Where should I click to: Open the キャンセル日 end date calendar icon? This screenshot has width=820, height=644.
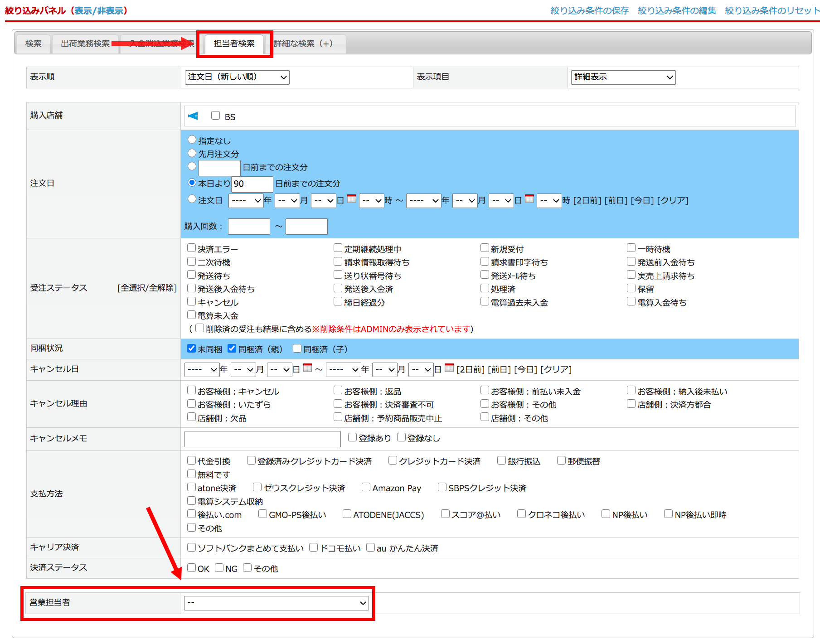449,368
